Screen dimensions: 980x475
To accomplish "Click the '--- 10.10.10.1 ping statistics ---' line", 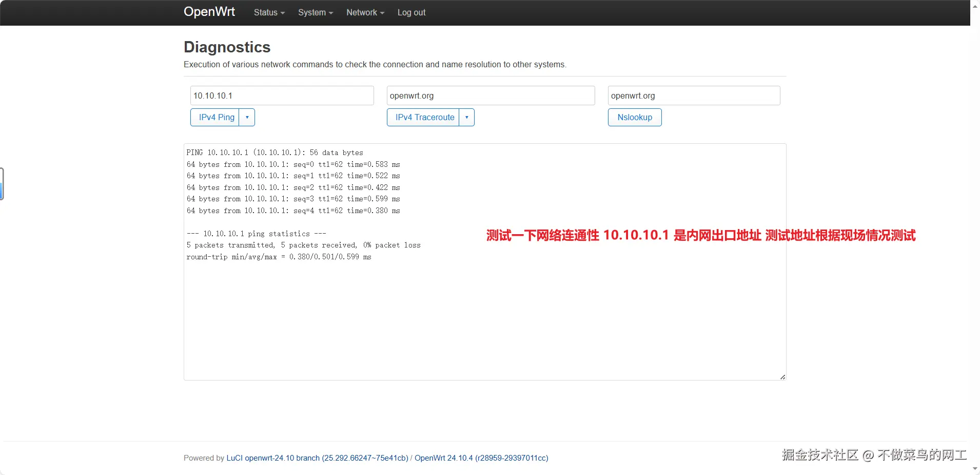I will click(x=256, y=234).
